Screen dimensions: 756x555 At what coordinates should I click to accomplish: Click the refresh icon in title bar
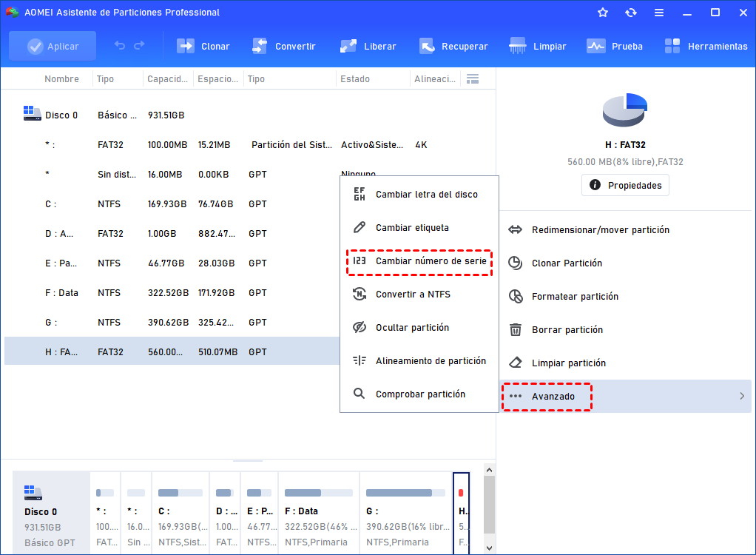click(631, 13)
